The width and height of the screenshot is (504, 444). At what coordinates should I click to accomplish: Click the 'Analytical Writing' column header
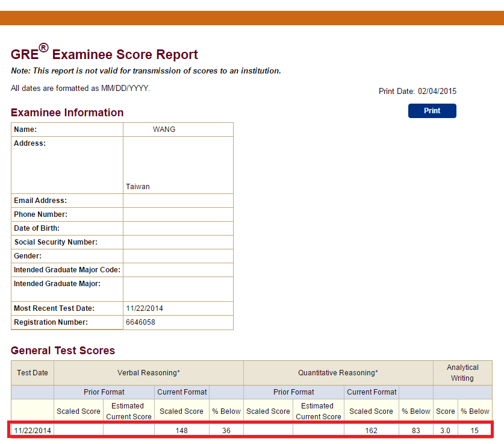coord(462,373)
